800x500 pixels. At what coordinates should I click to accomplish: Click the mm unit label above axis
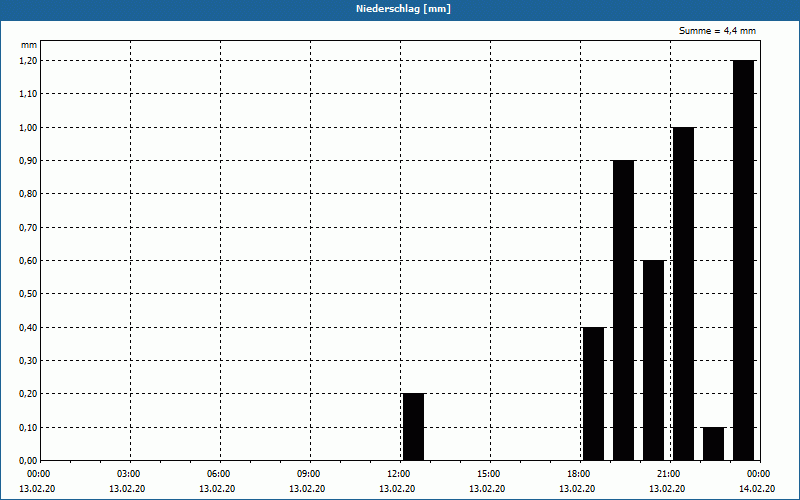tap(29, 45)
